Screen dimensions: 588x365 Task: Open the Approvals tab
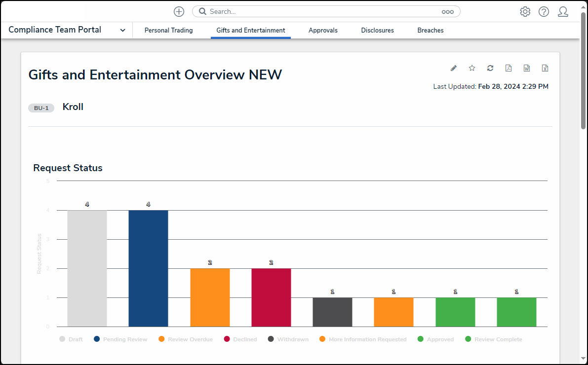323,31
